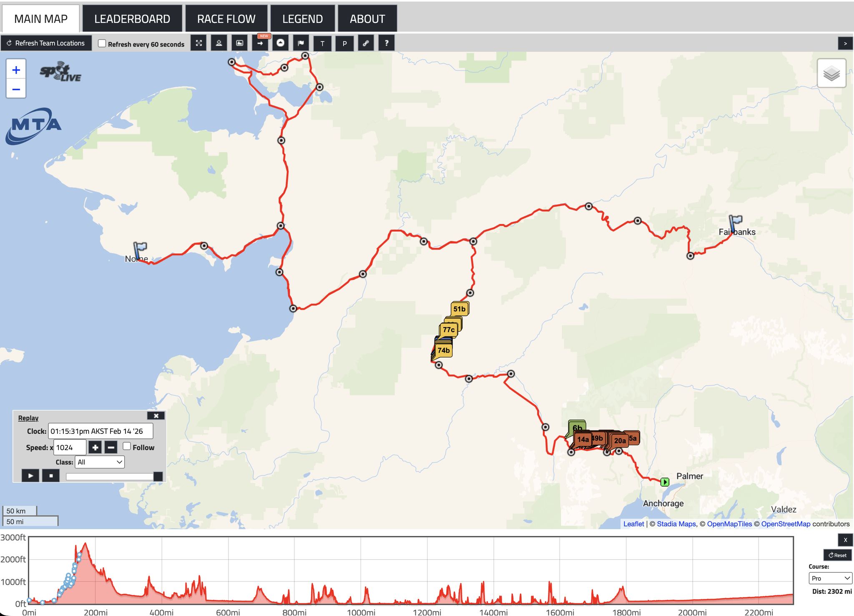Open the Course dropdown set to Pro
This screenshot has height=616, width=854.
[830, 578]
